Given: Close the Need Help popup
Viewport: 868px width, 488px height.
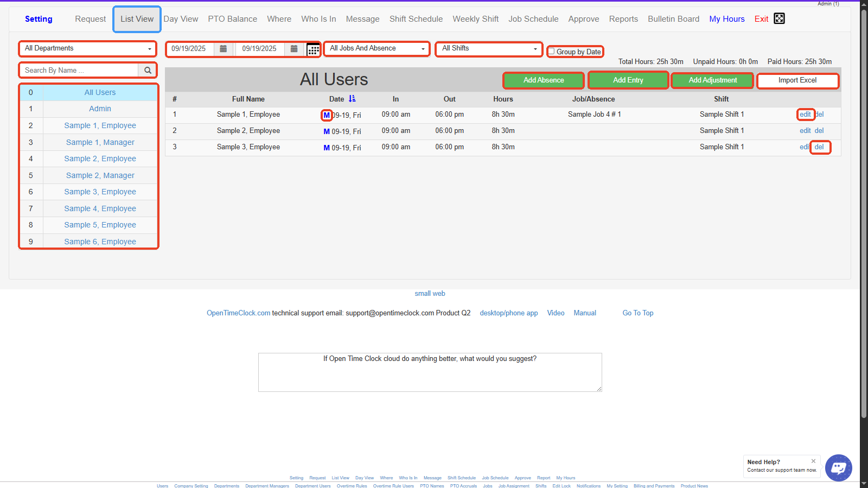Looking at the screenshot, I should pos(813,461).
